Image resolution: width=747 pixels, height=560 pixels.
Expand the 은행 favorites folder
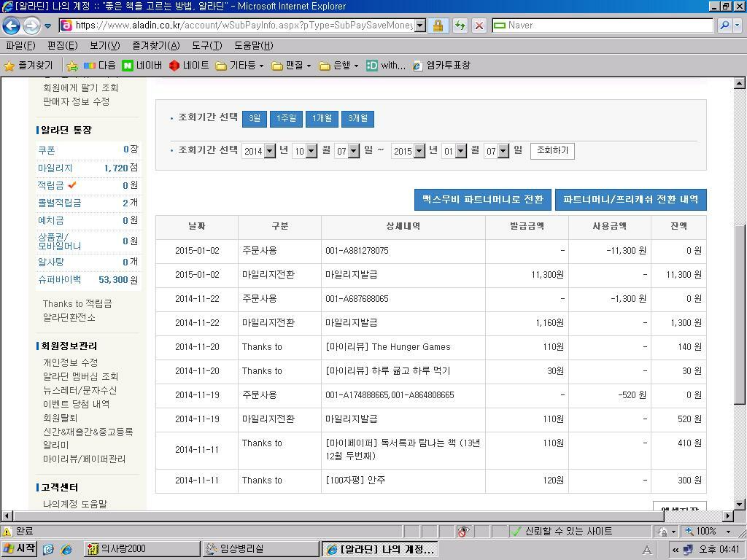click(x=338, y=65)
